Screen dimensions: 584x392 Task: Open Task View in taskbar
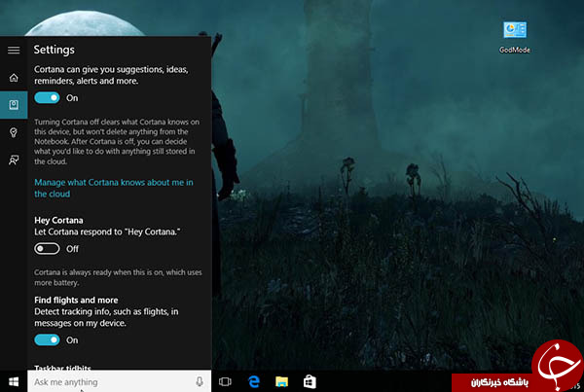[x=225, y=381]
